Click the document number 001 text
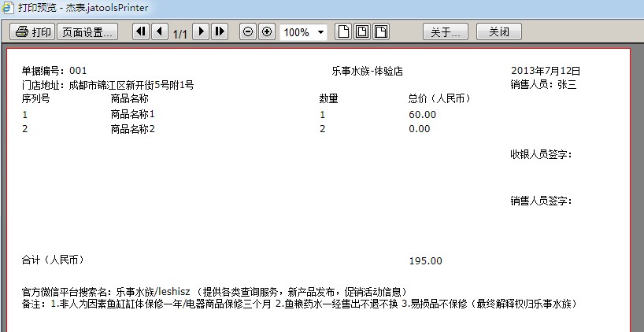Screen dimensions: 644x332 (x=78, y=71)
